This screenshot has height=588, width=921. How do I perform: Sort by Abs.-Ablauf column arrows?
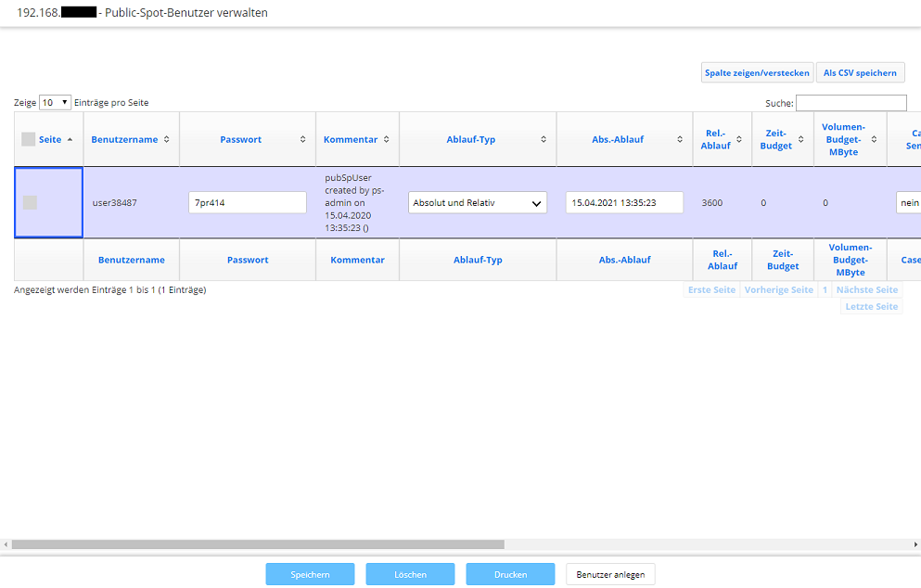click(x=679, y=139)
